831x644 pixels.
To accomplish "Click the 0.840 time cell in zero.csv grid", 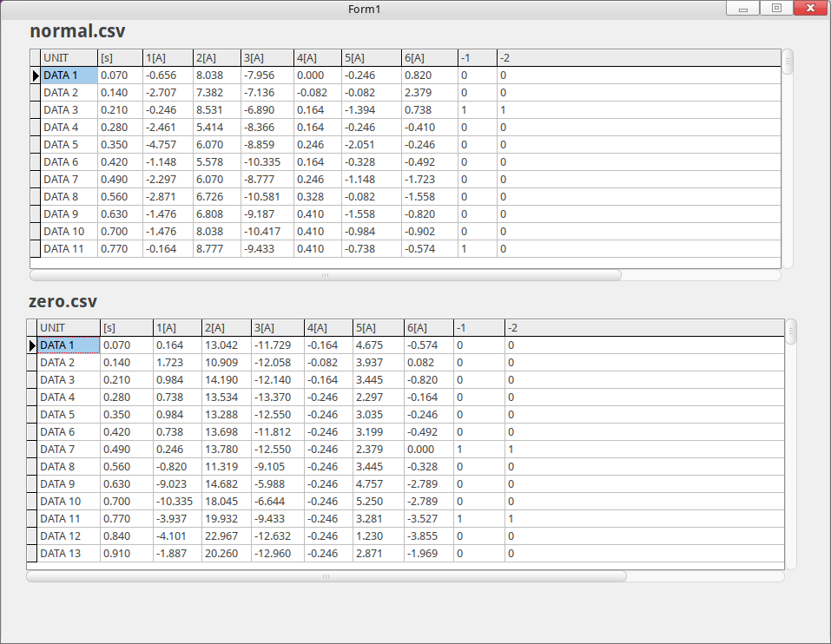I will coord(126,536).
